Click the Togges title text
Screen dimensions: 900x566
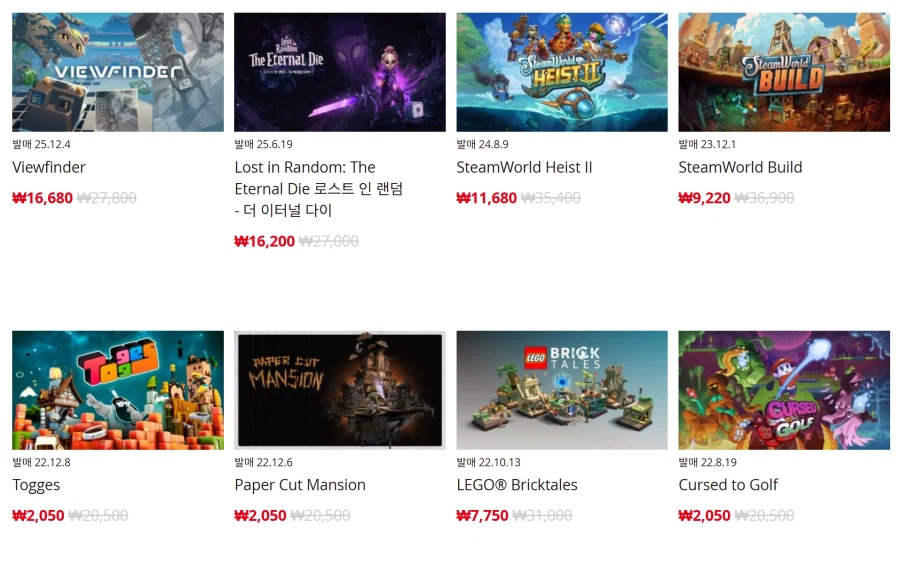coord(36,486)
